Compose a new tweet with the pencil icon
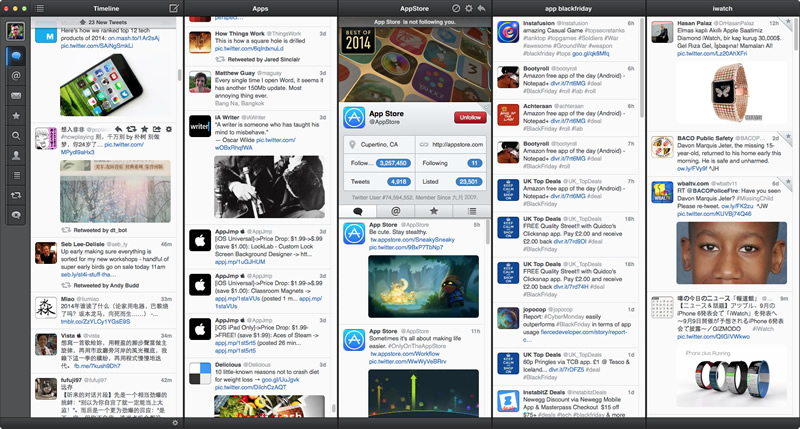Viewport: 800px width, 429px height. [173, 8]
